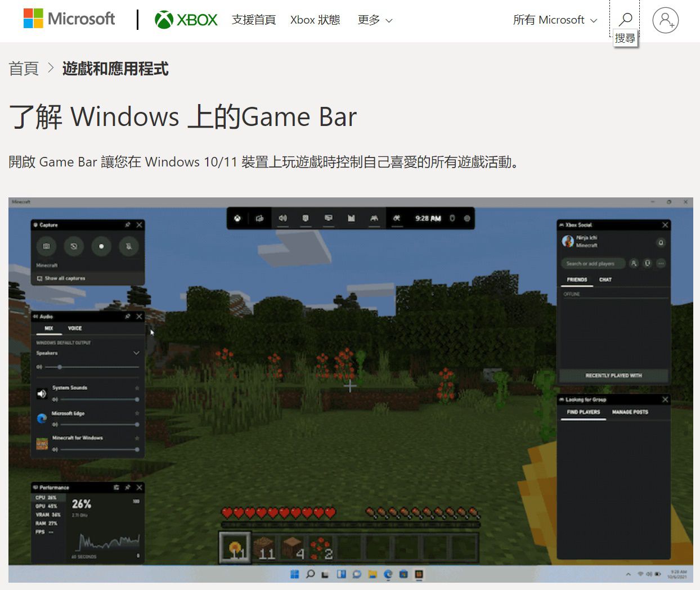The width and height of the screenshot is (700, 590).
Task: Open Performance widget options icon
Action: click(x=116, y=488)
